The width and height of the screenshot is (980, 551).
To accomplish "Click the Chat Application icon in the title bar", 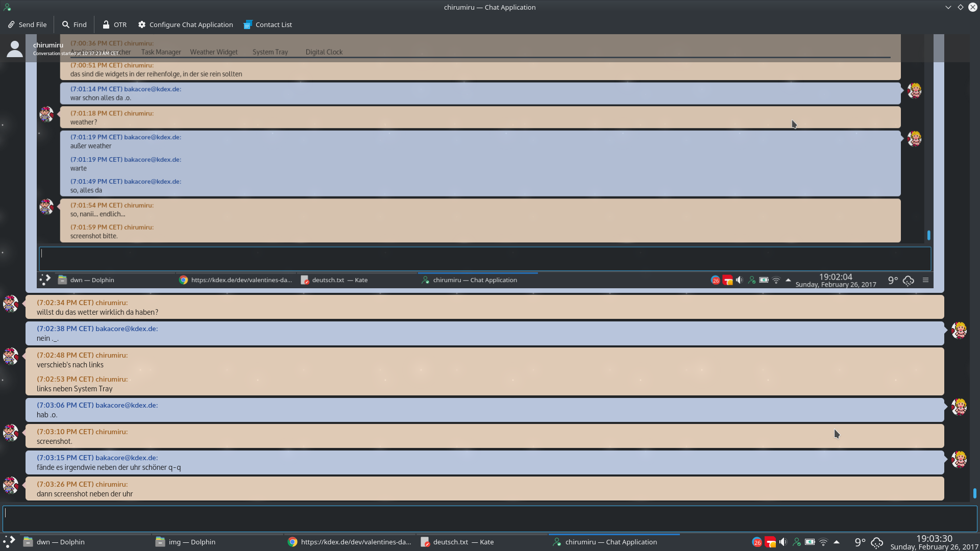I will point(7,7).
